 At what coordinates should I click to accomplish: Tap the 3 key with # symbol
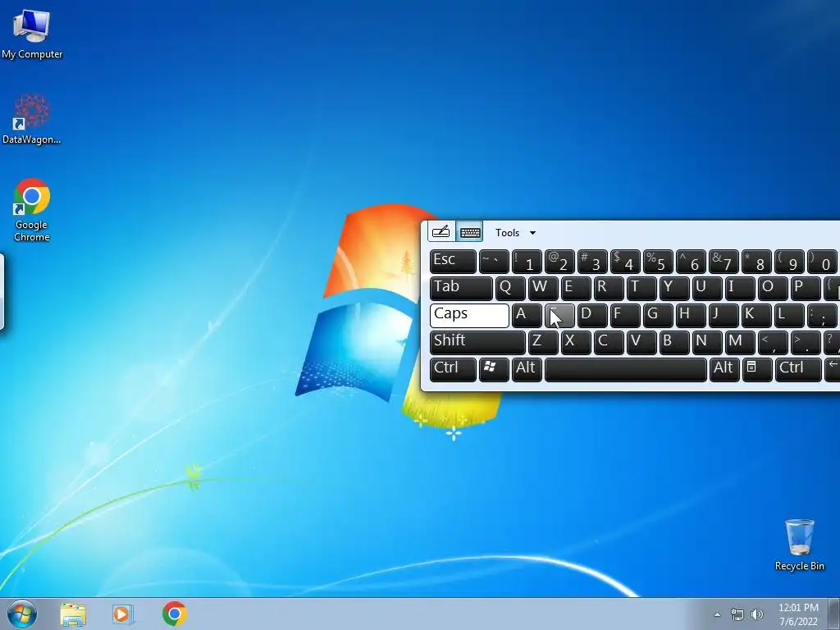592,262
